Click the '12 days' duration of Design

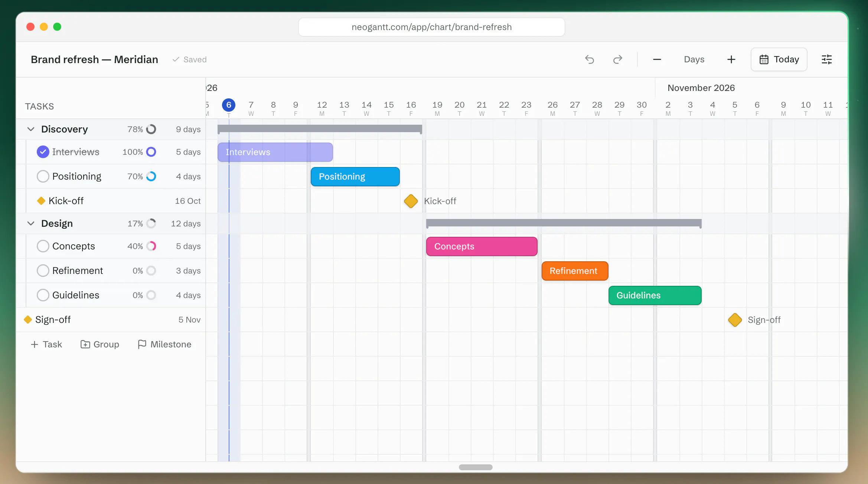[x=186, y=223]
